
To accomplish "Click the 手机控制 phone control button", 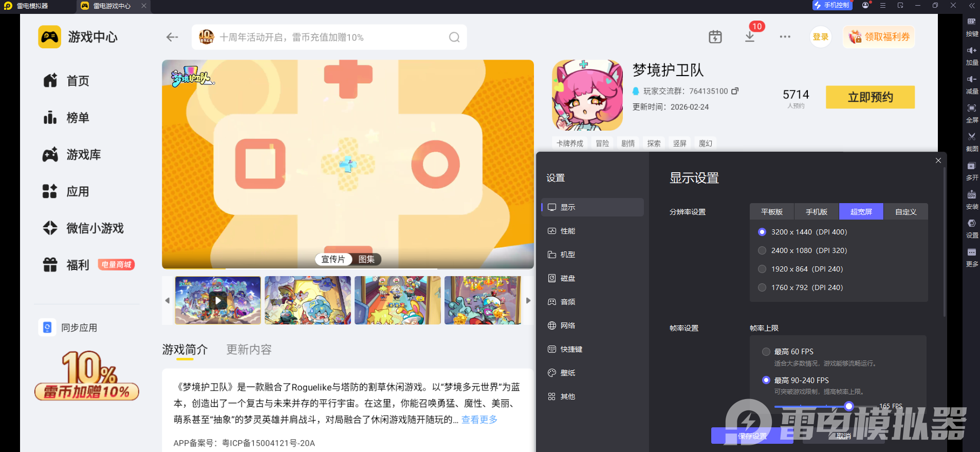I will (x=832, y=5).
